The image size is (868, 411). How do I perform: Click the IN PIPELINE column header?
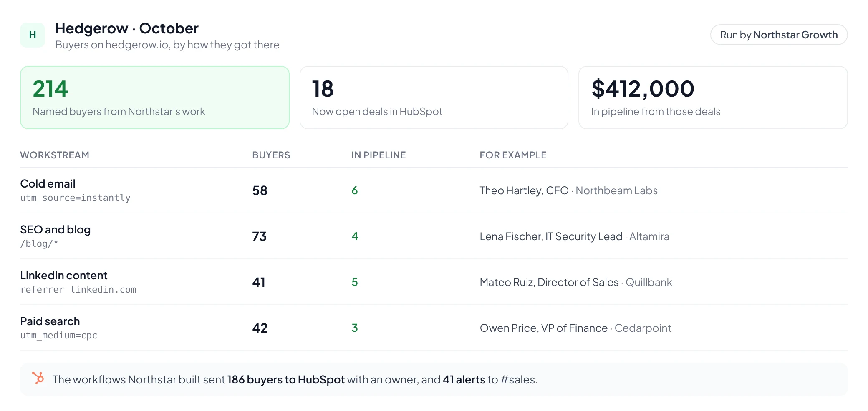378,155
